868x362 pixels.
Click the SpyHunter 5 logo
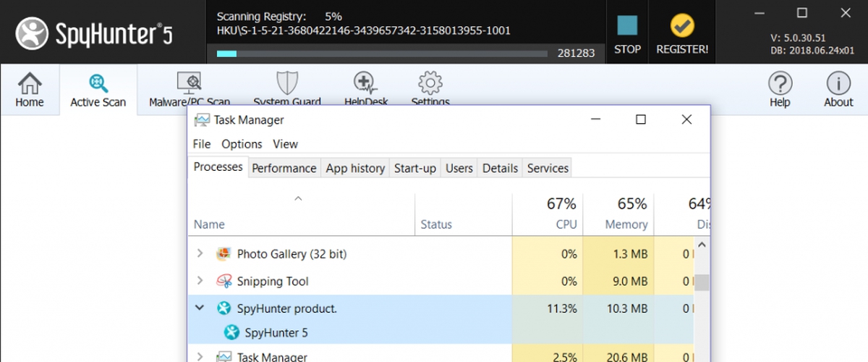(95, 33)
